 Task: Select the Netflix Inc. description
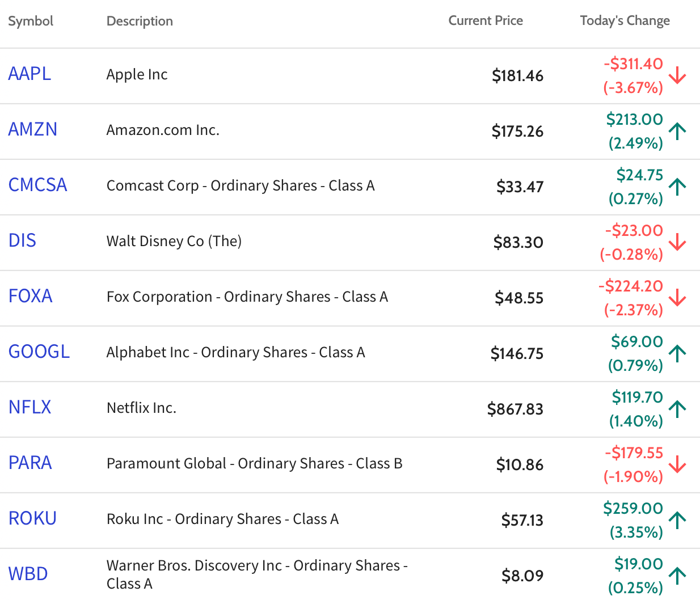[141, 408]
